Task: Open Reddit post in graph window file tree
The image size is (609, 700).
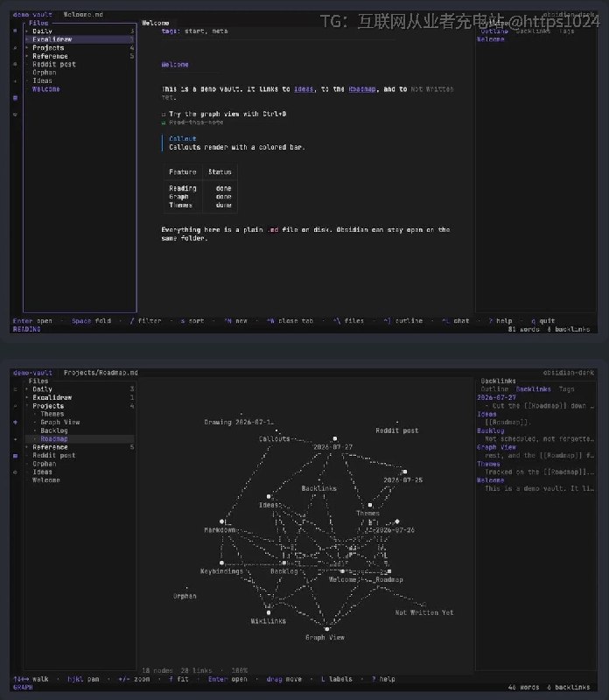Action: 54,455
